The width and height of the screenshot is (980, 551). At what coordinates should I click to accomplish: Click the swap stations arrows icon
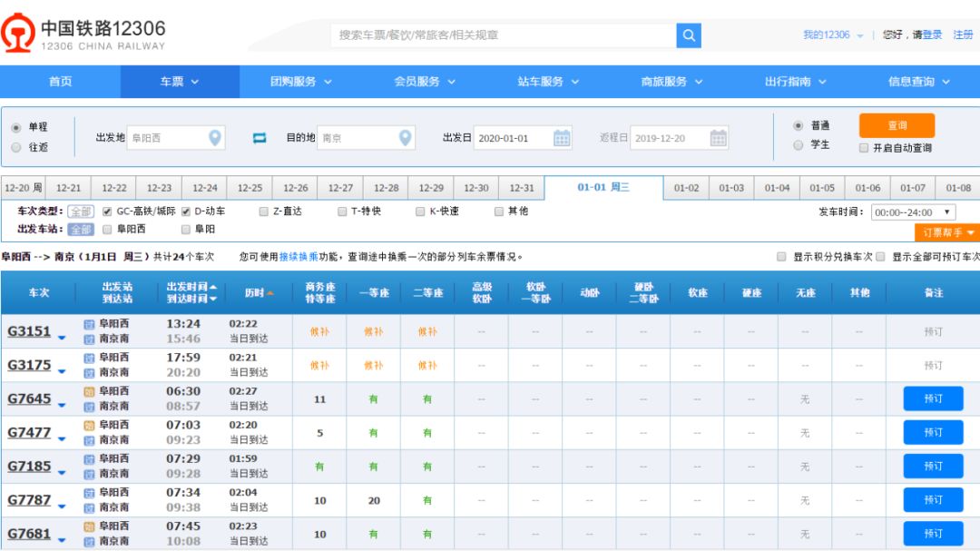coord(258,136)
